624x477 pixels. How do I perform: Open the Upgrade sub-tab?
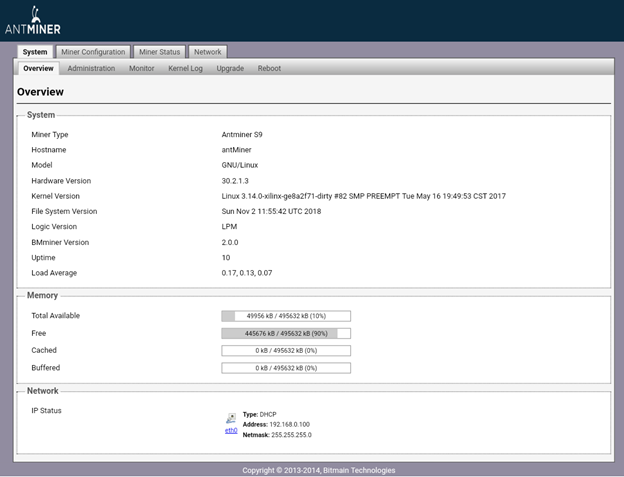[230, 68]
